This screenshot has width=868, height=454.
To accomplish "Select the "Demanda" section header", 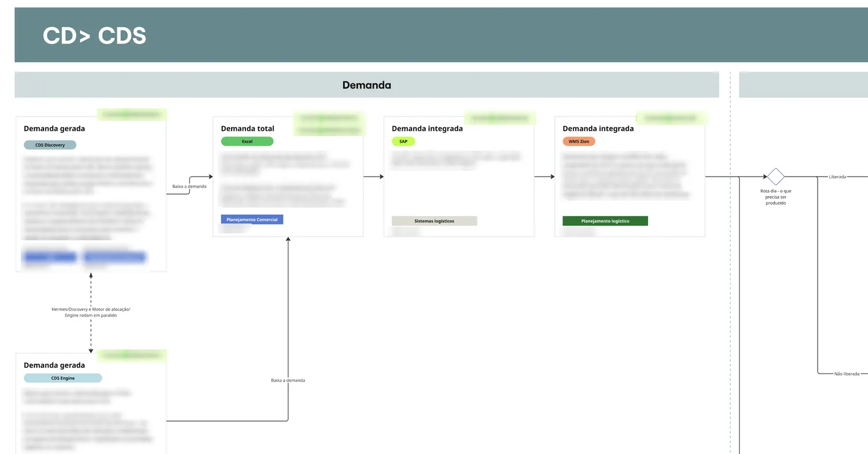I will [x=367, y=85].
